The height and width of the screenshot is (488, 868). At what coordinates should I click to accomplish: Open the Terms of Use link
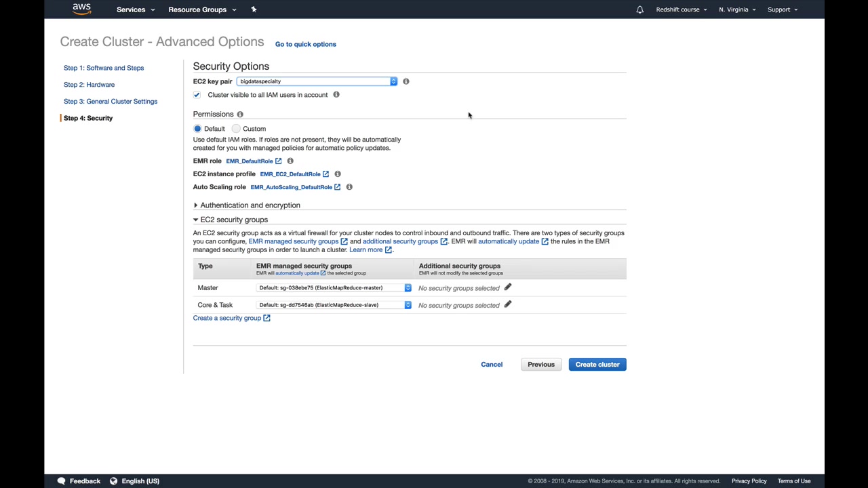coord(794,481)
